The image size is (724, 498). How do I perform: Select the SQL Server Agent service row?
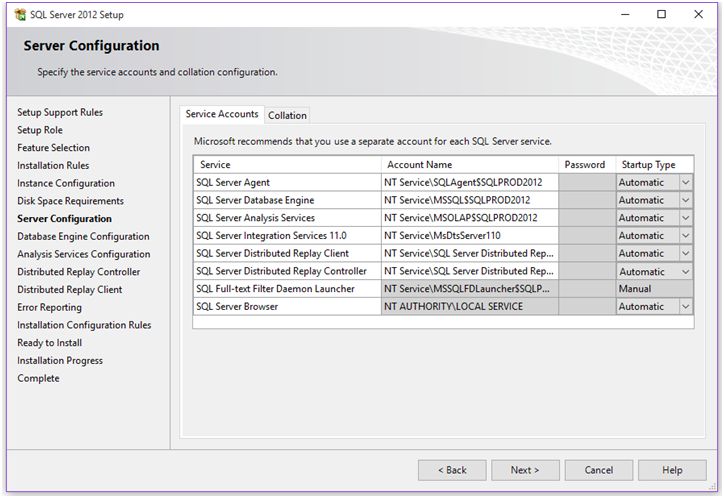pyautogui.click(x=287, y=182)
